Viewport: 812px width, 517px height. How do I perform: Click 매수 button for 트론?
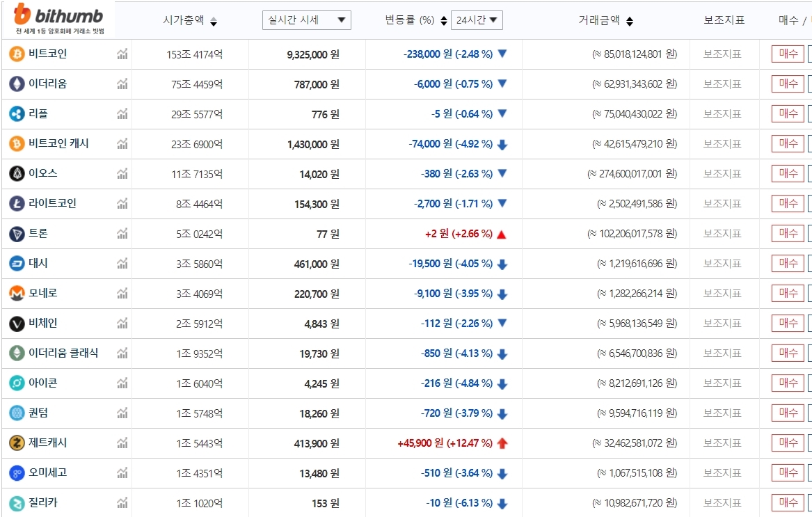click(788, 234)
